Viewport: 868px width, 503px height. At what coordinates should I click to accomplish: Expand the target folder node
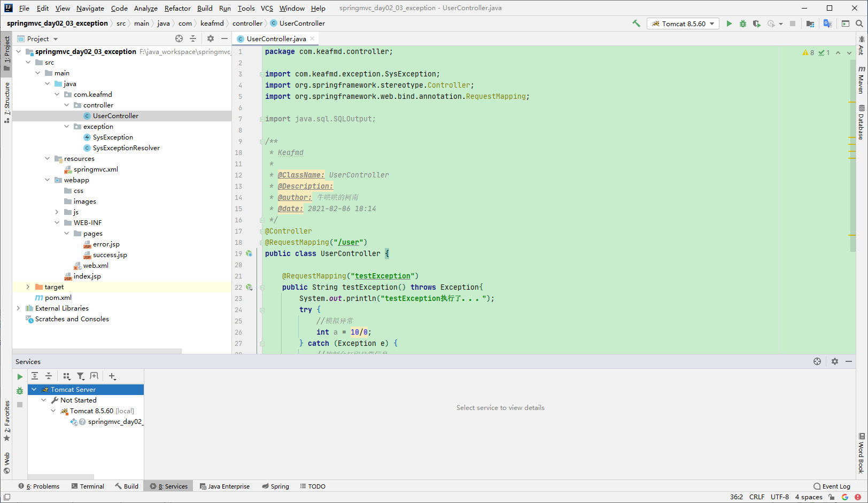tap(28, 287)
